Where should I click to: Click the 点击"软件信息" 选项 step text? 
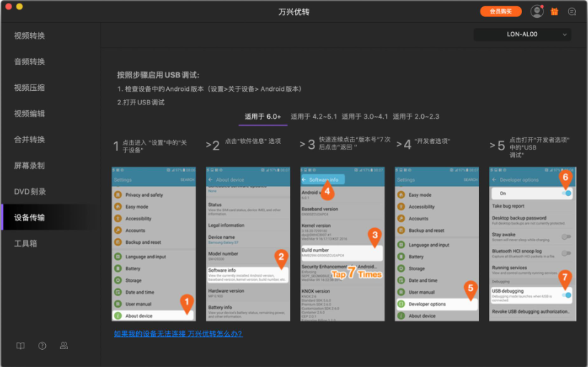click(253, 141)
